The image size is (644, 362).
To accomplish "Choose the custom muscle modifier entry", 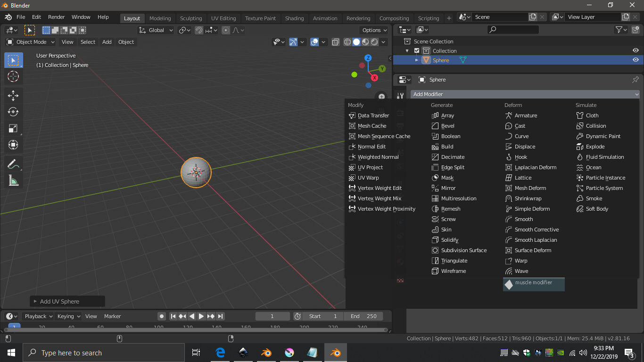I will (534, 284).
